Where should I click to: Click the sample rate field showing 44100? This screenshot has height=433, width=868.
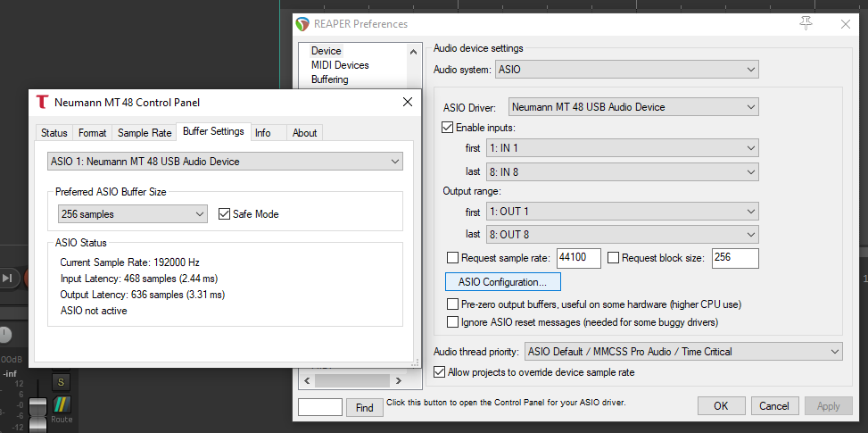[x=578, y=258]
